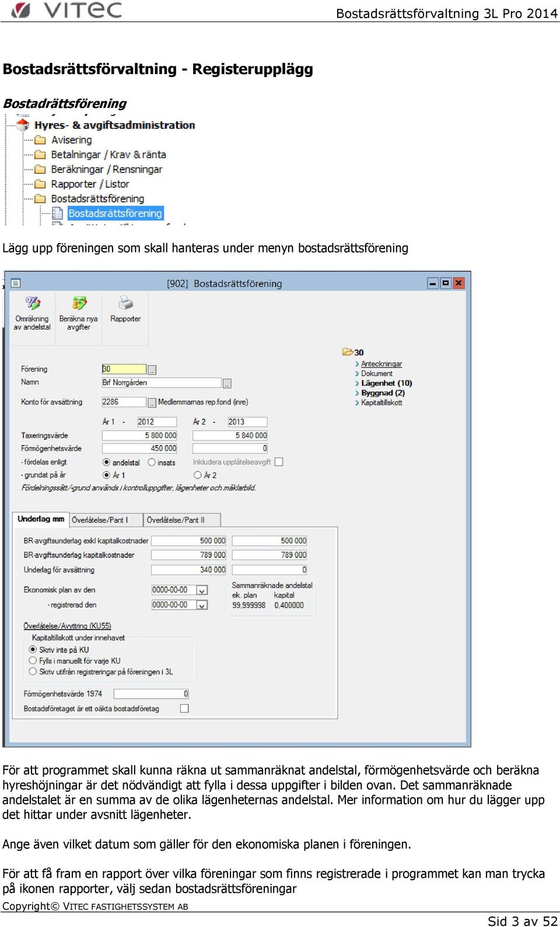
Task: Open the Ekonomisk plan av den date dropdown
Action: click(202, 590)
